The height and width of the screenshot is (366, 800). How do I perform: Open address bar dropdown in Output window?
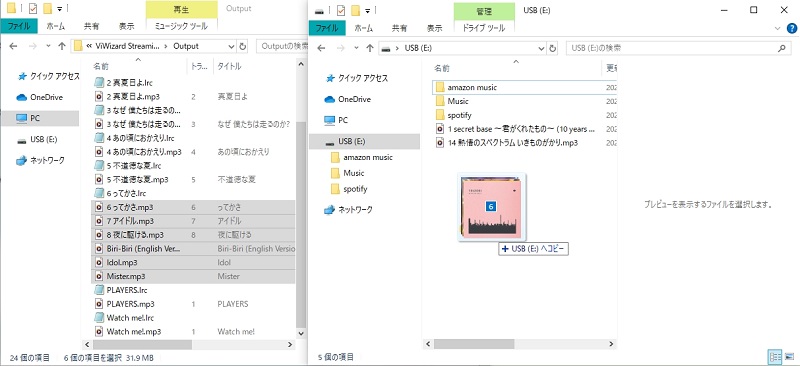click(x=231, y=46)
